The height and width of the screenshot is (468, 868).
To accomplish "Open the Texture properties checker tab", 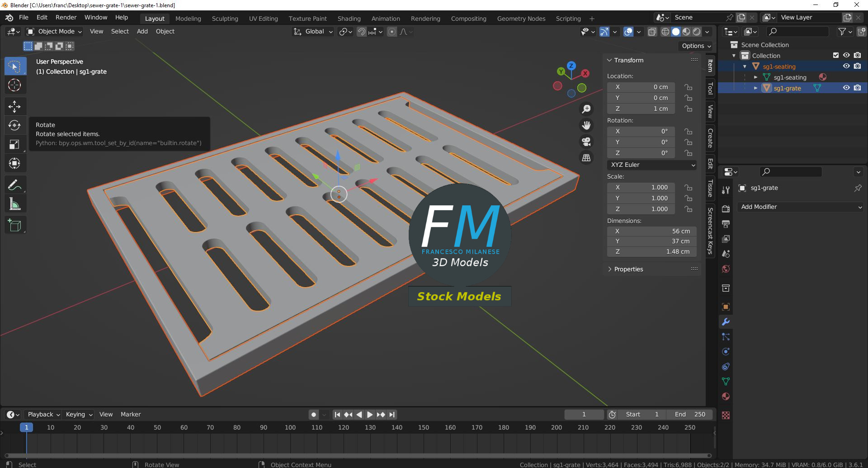I will click(726, 415).
